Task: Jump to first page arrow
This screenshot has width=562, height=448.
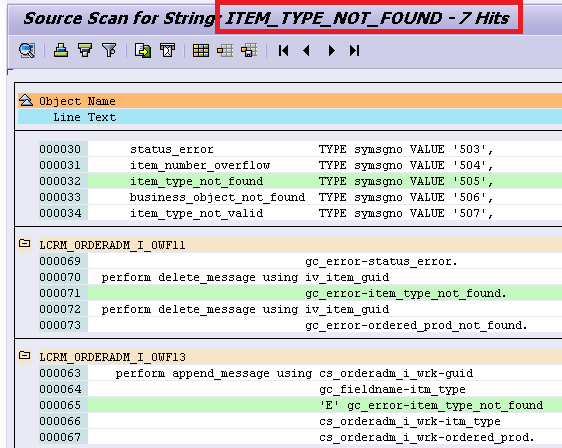Action: 284,51
